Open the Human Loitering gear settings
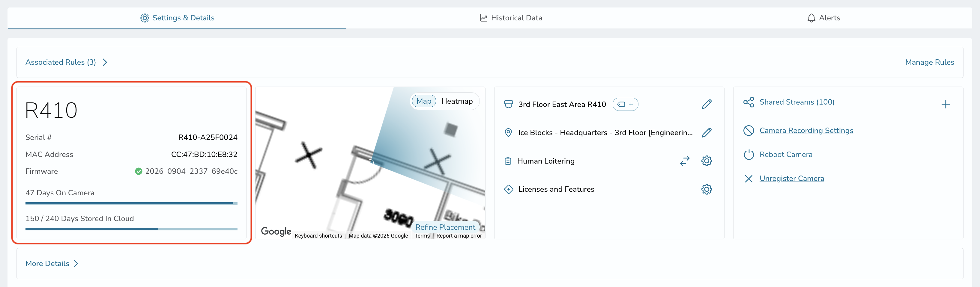 (x=707, y=161)
